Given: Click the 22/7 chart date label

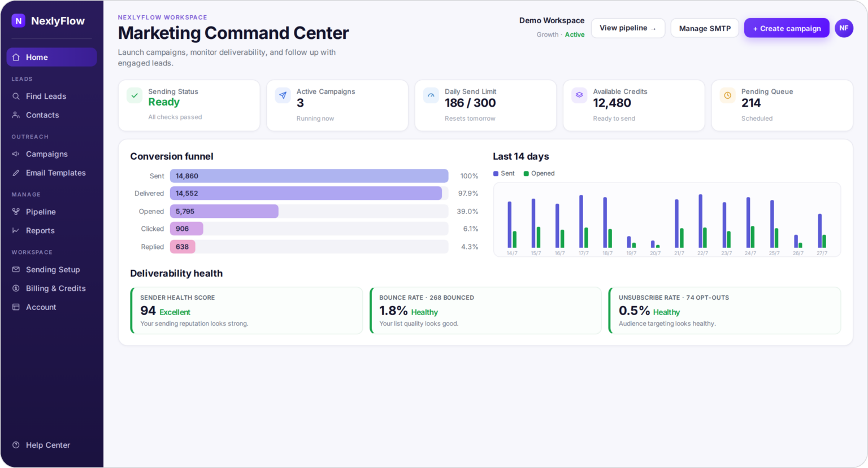Looking at the screenshot, I should [702, 253].
